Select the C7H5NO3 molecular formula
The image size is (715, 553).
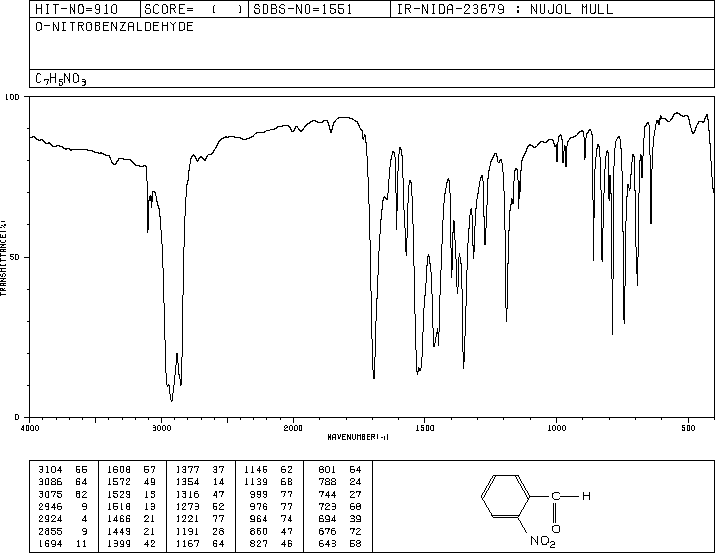61,79
